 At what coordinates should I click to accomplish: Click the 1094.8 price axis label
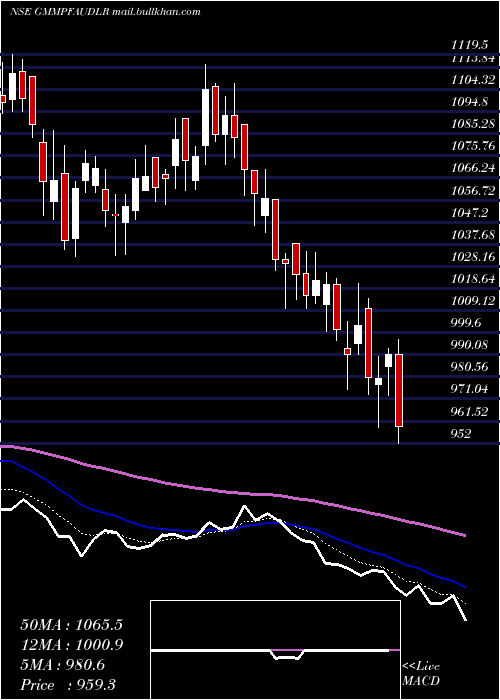click(x=469, y=102)
